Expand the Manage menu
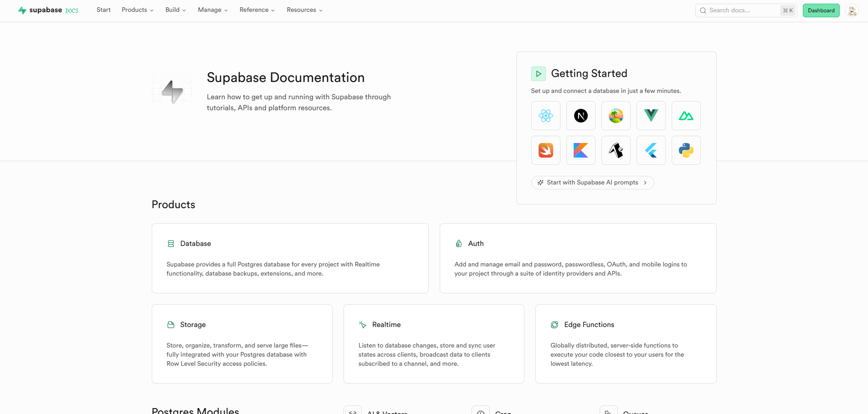Viewport: 868px width, 414px height. coord(212,10)
